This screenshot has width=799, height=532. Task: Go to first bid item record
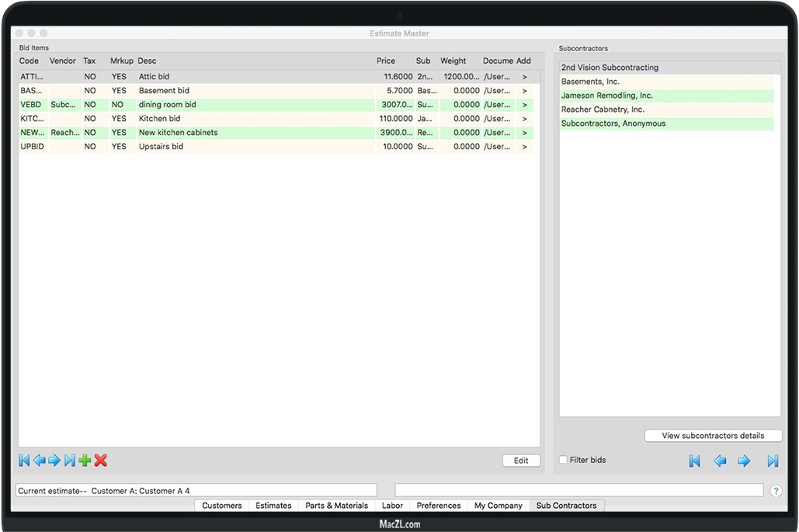pyautogui.click(x=24, y=461)
